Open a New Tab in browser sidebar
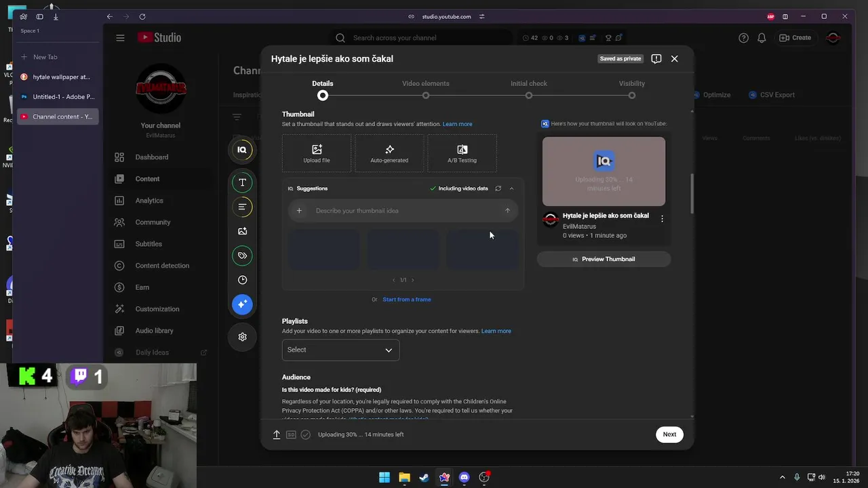 [x=58, y=57]
